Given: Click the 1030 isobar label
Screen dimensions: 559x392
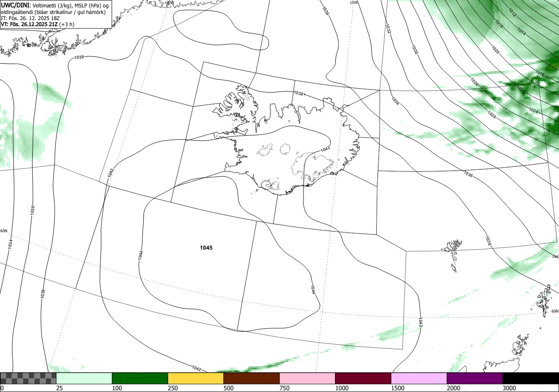Looking at the screenshot, I should tap(415, 49).
